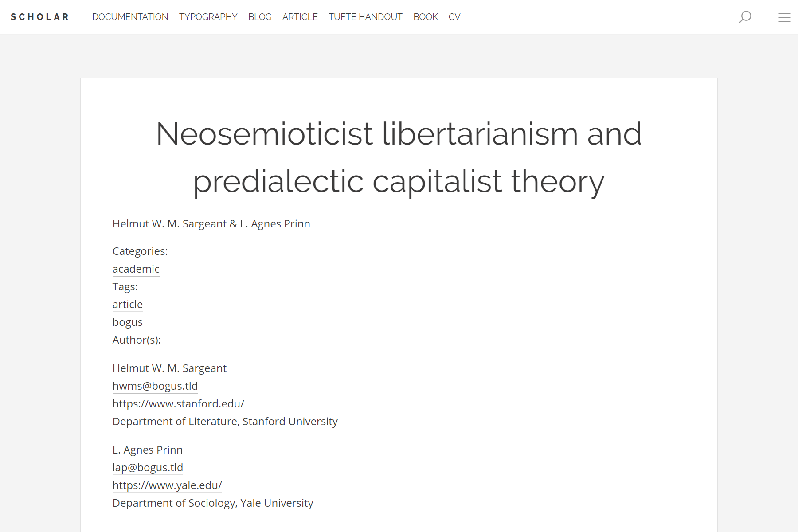
Task: Click the academic category link
Action: click(136, 269)
